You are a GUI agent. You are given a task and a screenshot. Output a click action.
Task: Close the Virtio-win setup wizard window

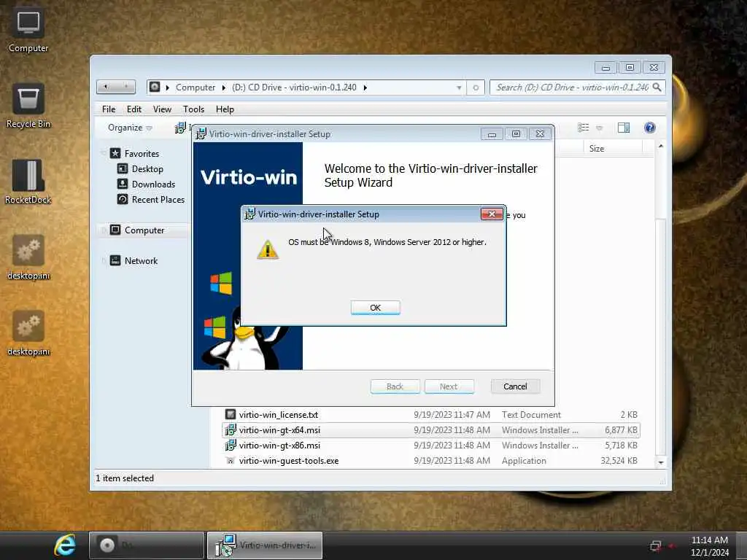pos(540,134)
